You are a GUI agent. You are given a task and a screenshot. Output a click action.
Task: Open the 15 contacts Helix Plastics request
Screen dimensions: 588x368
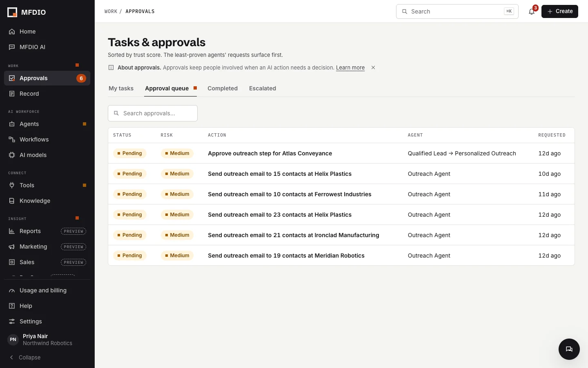tap(280, 174)
